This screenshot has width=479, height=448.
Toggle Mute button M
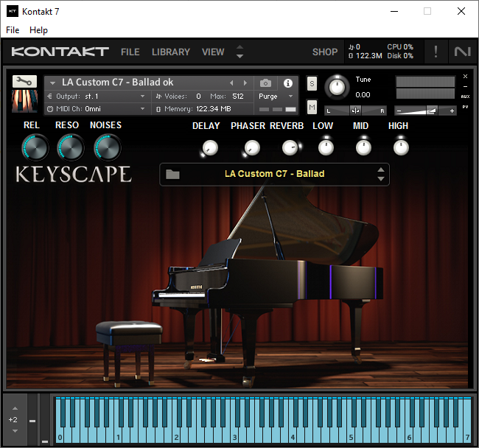coord(312,107)
